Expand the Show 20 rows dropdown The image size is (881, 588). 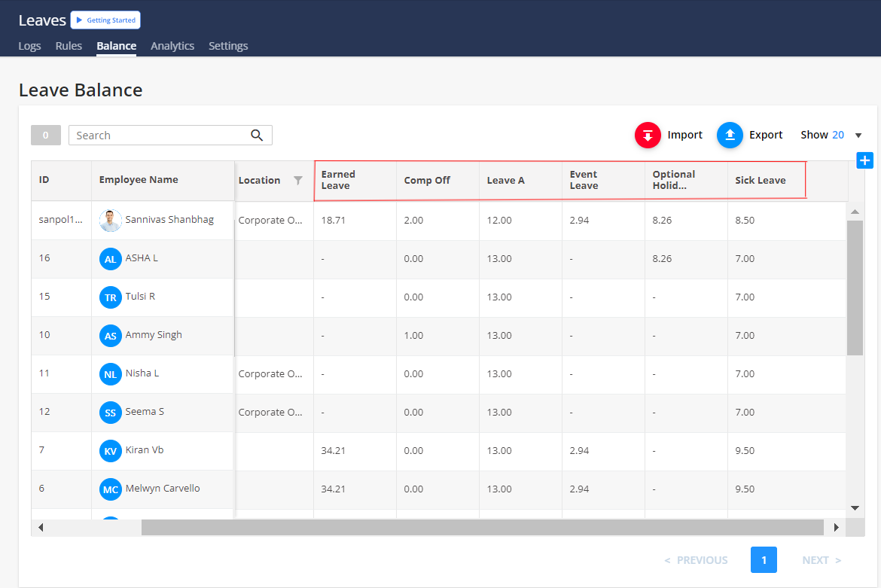point(858,136)
